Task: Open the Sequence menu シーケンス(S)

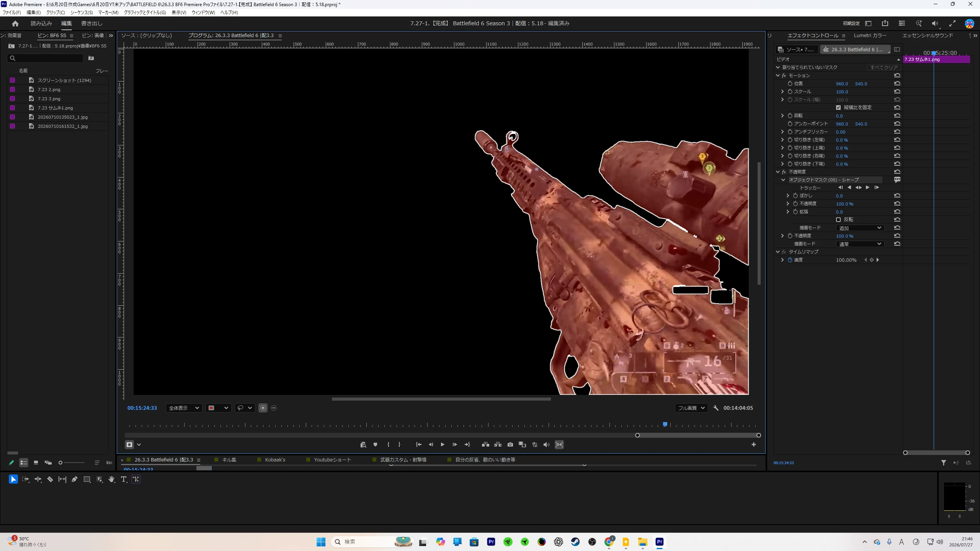Action: [82, 13]
